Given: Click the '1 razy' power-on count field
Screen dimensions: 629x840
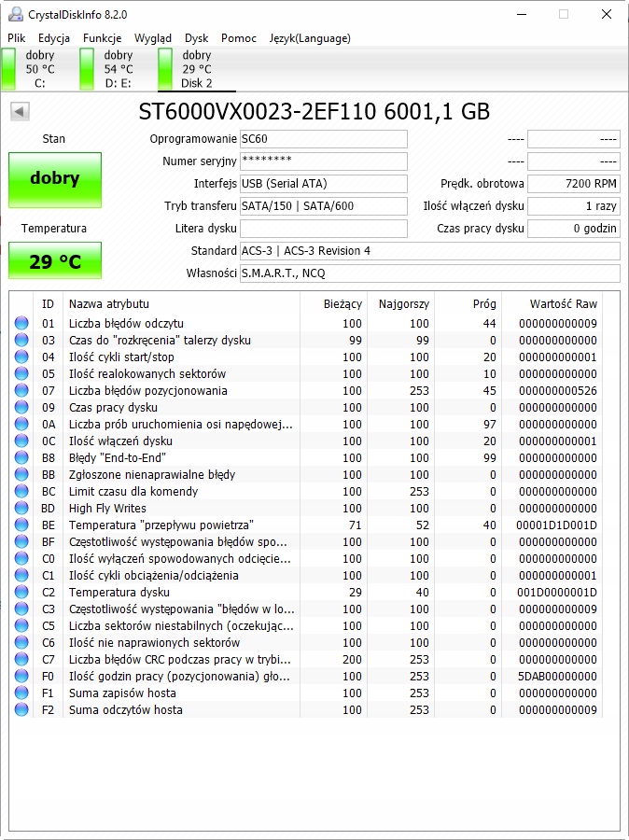Looking at the screenshot, I should (573, 206).
